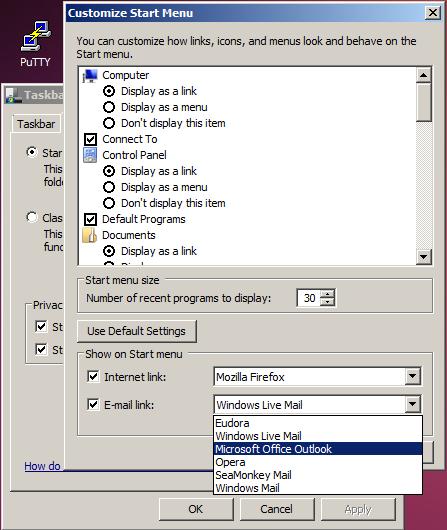Open the 'How do' help link
This screenshot has height=530, width=447.
click(x=42, y=466)
